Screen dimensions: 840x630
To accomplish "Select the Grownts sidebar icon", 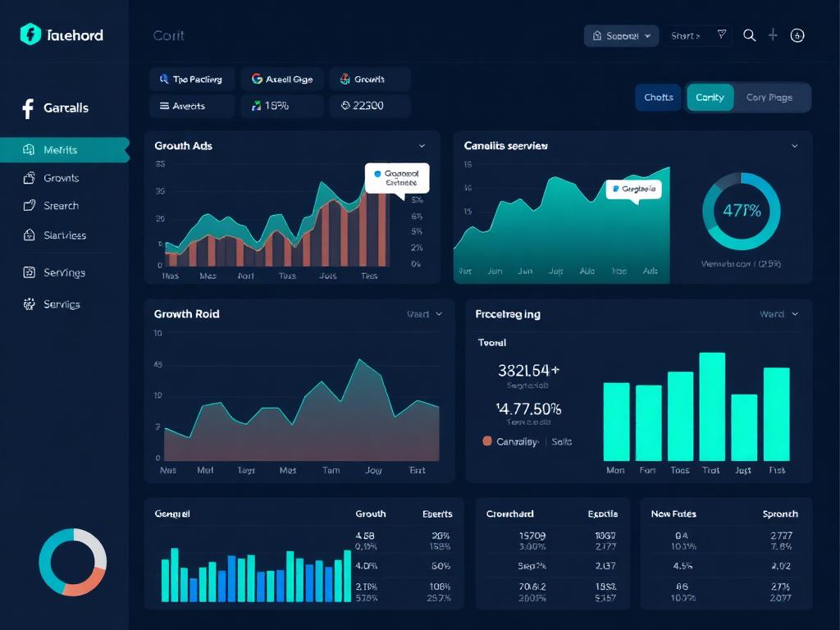I will (29, 178).
